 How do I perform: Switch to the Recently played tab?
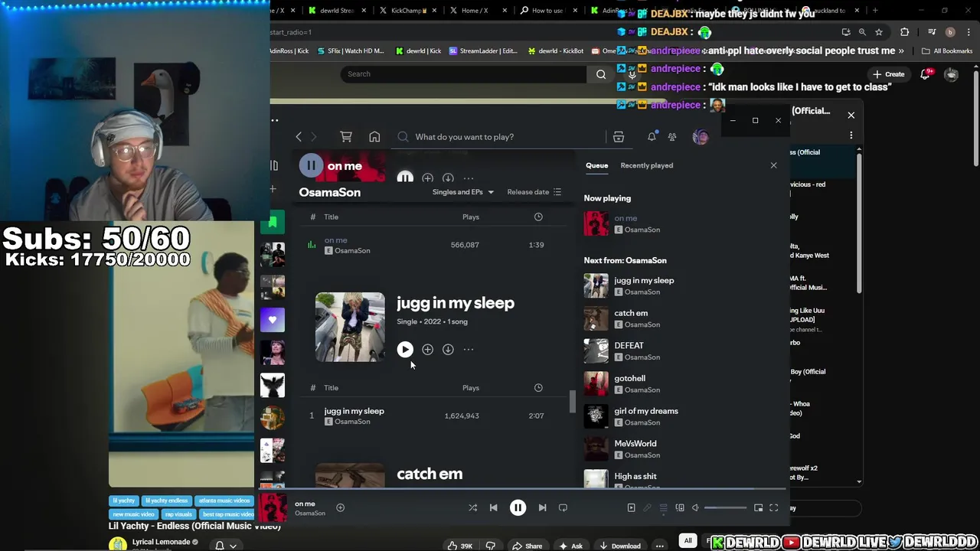click(646, 165)
